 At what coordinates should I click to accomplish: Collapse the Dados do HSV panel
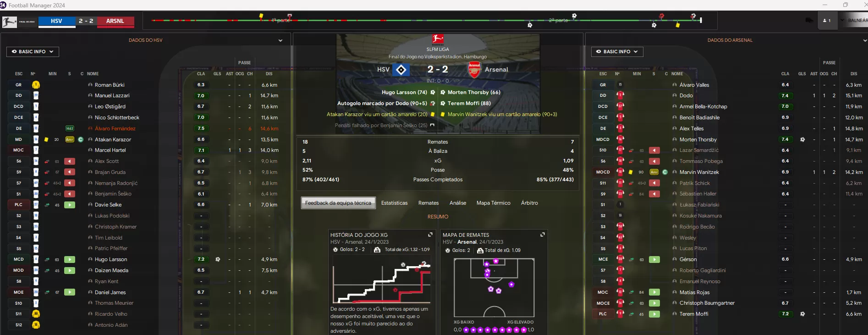(280, 40)
